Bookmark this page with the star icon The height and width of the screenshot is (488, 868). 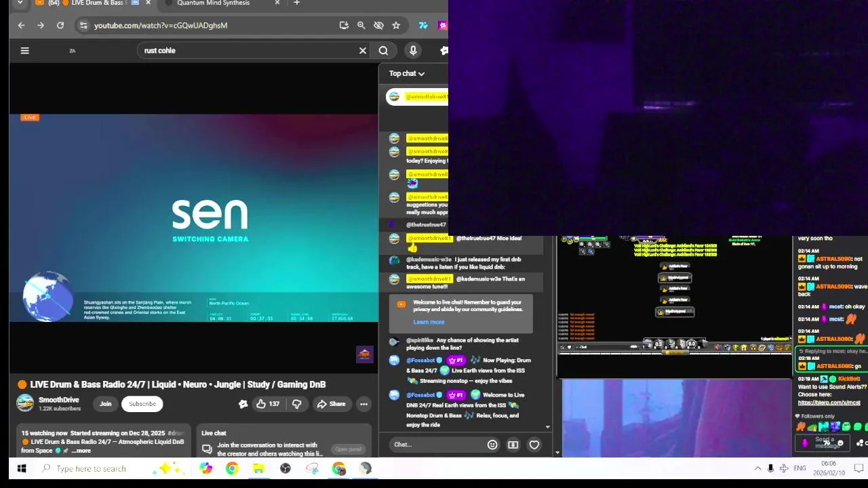[396, 25]
